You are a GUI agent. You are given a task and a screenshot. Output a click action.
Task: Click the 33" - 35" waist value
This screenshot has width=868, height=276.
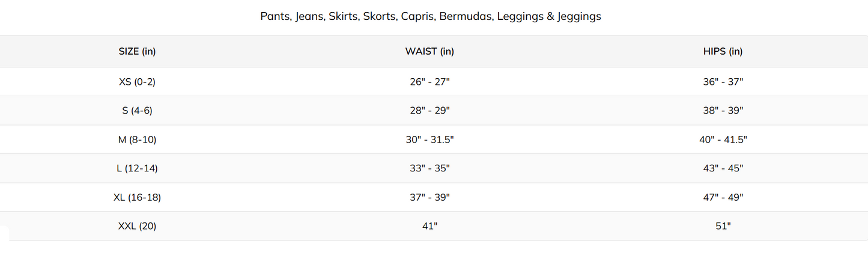(x=429, y=168)
